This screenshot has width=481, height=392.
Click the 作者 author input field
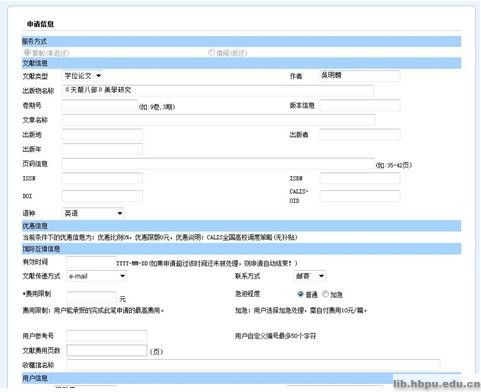[x=360, y=76]
